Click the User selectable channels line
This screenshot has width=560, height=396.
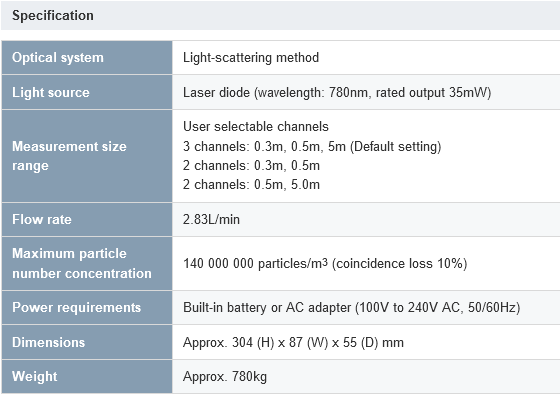pyautogui.click(x=256, y=126)
